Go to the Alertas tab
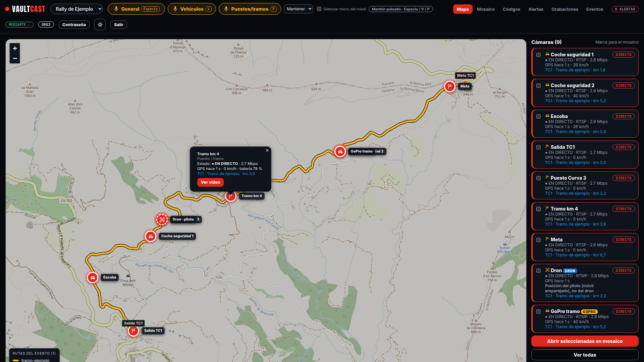 tap(536, 9)
